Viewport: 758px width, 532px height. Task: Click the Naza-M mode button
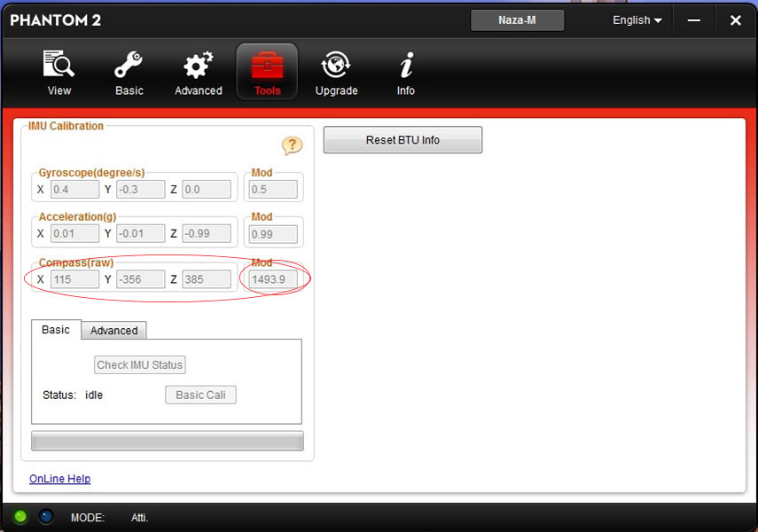517,20
